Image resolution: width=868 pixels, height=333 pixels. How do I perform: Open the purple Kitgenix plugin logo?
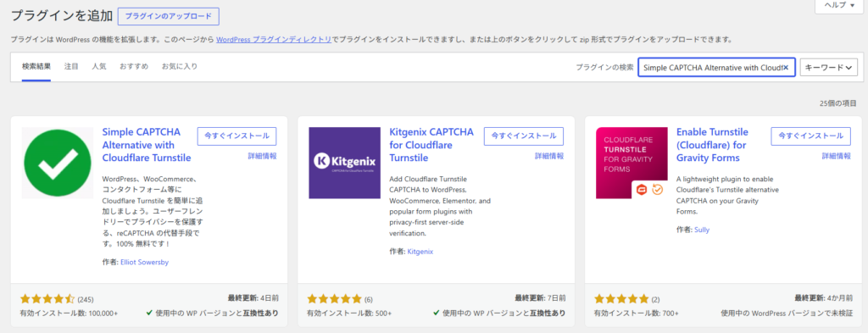pyautogui.click(x=344, y=163)
